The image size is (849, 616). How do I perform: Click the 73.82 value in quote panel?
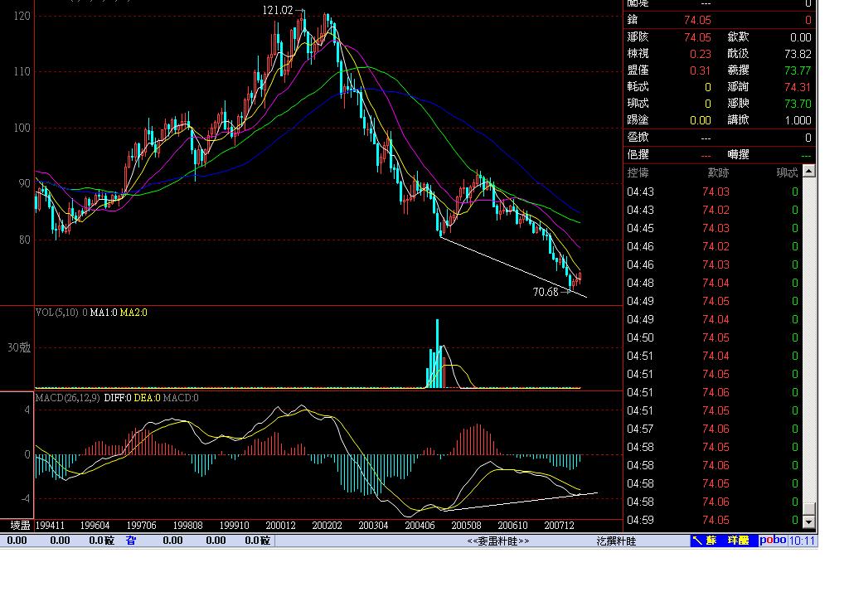coord(798,54)
